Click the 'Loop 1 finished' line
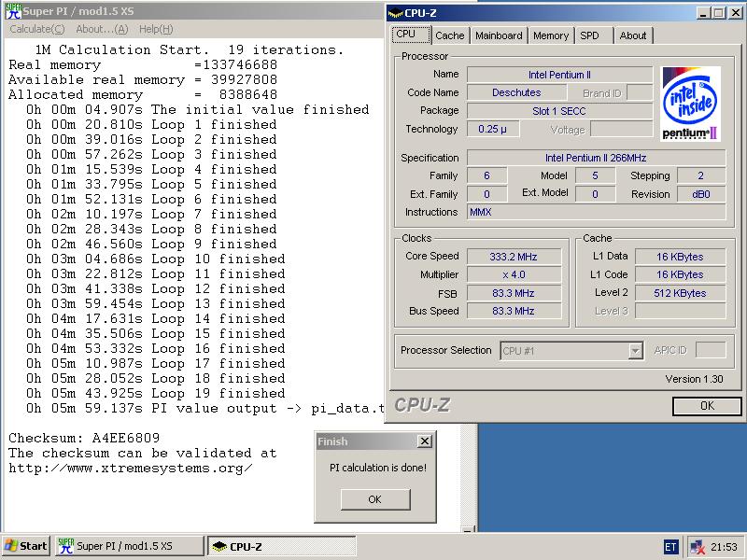 click(151, 125)
